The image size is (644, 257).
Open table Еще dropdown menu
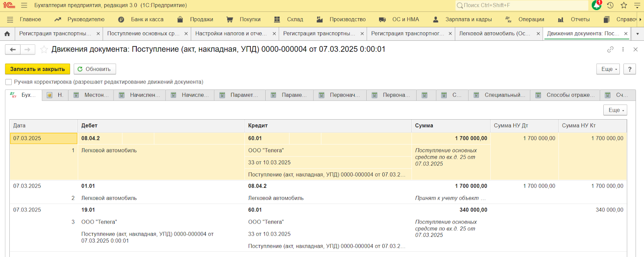point(615,110)
